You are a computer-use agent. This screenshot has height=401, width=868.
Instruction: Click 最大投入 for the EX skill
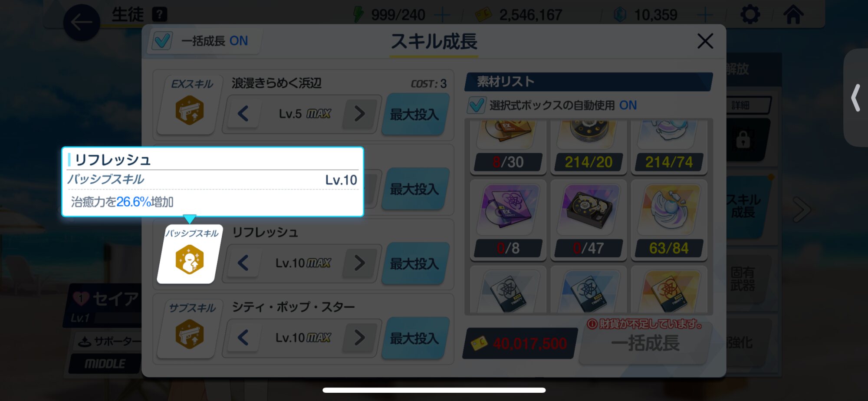click(x=415, y=114)
